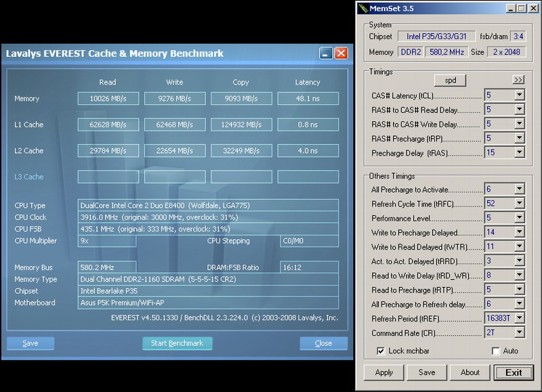Close the MemSet 3.5 window
This screenshot has height=392, width=542.
click(x=533, y=8)
